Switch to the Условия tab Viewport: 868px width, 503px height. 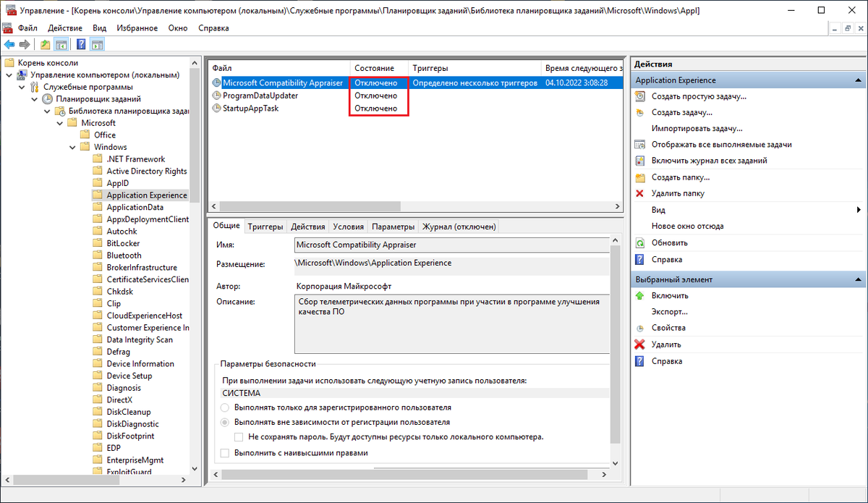[x=349, y=227]
